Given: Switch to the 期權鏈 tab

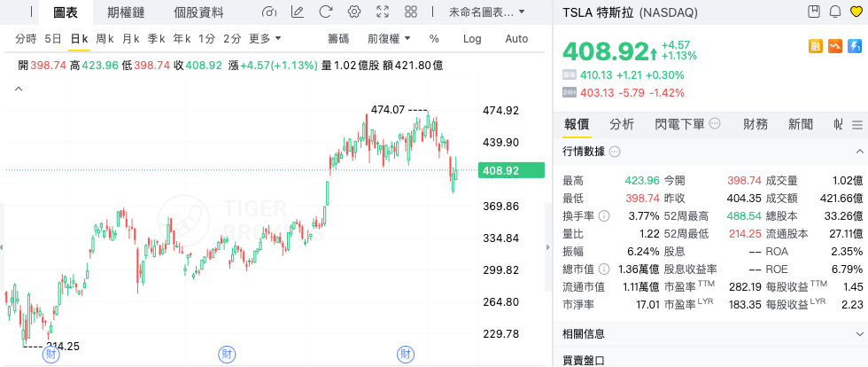Looking at the screenshot, I should (x=126, y=12).
